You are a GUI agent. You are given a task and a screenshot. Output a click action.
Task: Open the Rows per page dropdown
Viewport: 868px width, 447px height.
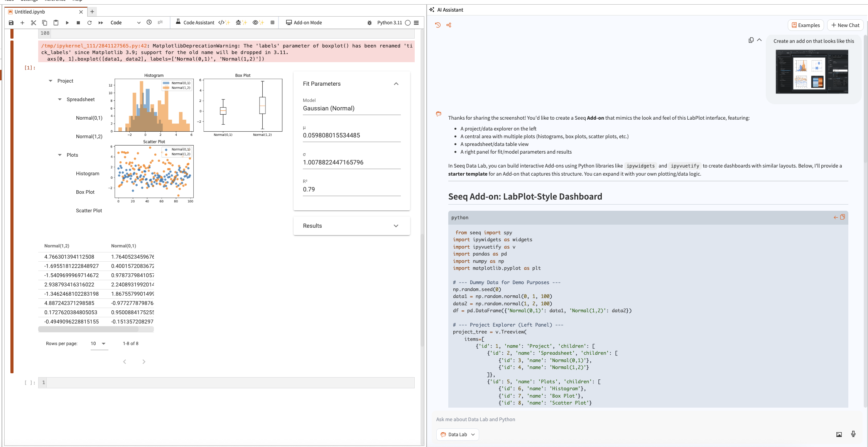pos(99,344)
